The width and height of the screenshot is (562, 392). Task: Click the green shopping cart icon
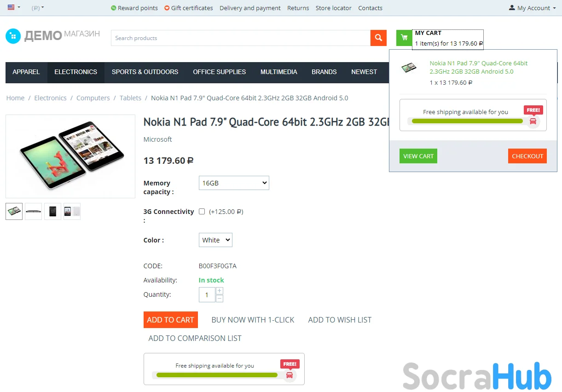click(x=404, y=38)
